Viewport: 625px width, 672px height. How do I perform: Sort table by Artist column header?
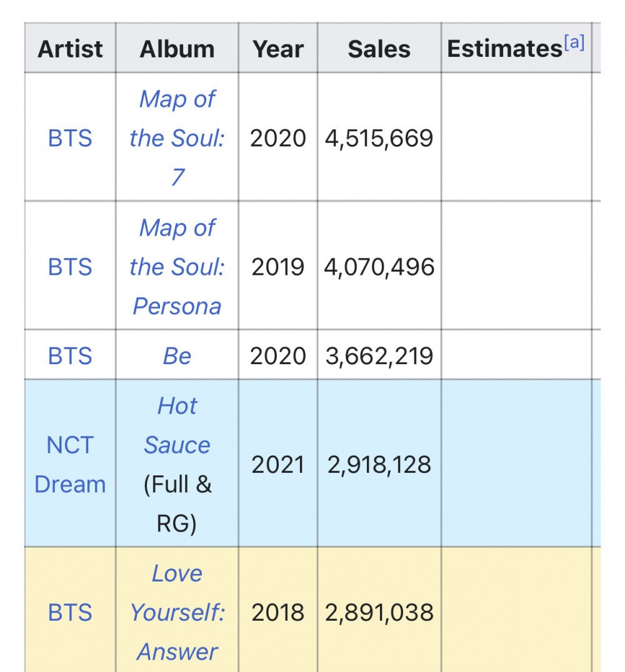[70, 49]
